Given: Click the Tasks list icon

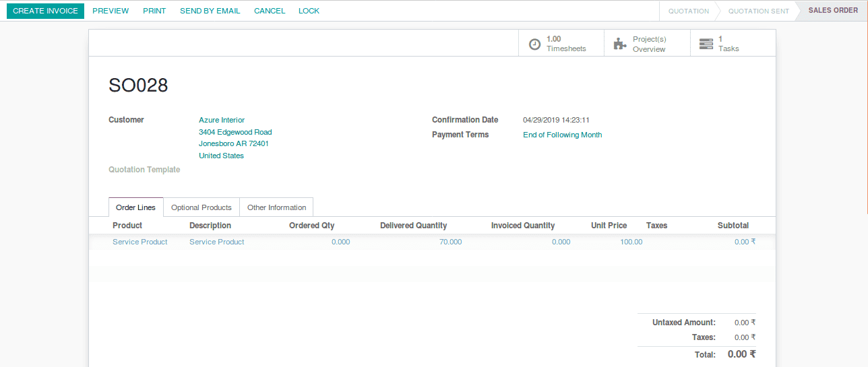Looking at the screenshot, I should [706, 44].
